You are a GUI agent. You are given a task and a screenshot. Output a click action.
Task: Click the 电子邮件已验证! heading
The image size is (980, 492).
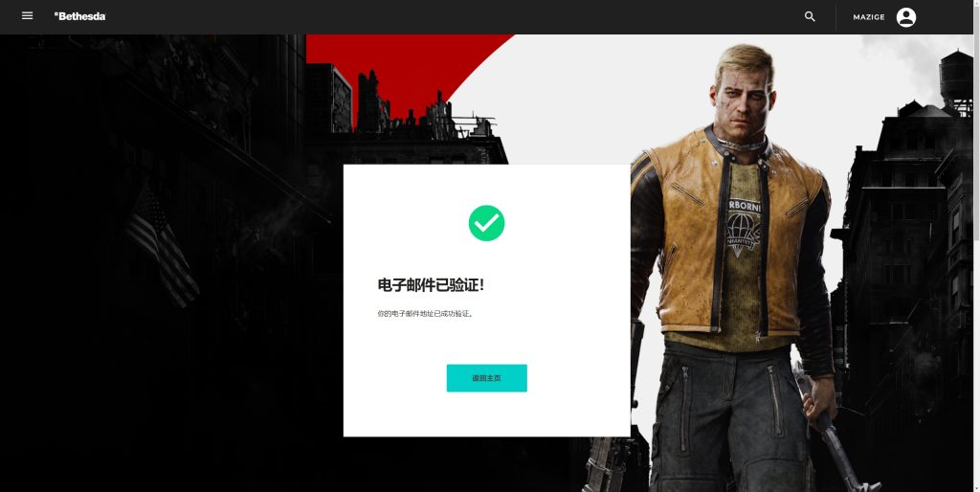[431, 285]
